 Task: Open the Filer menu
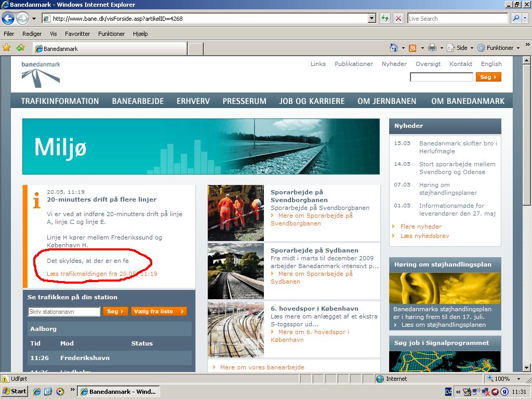pyautogui.click(x=9, y=34)
